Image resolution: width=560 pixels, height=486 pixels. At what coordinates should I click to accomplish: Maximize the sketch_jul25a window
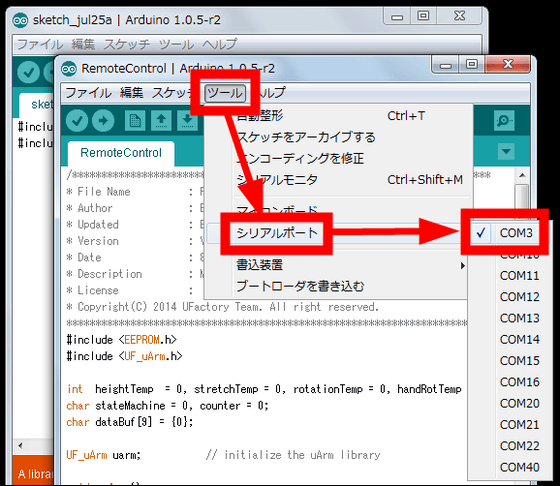click(x=423, y=16)
